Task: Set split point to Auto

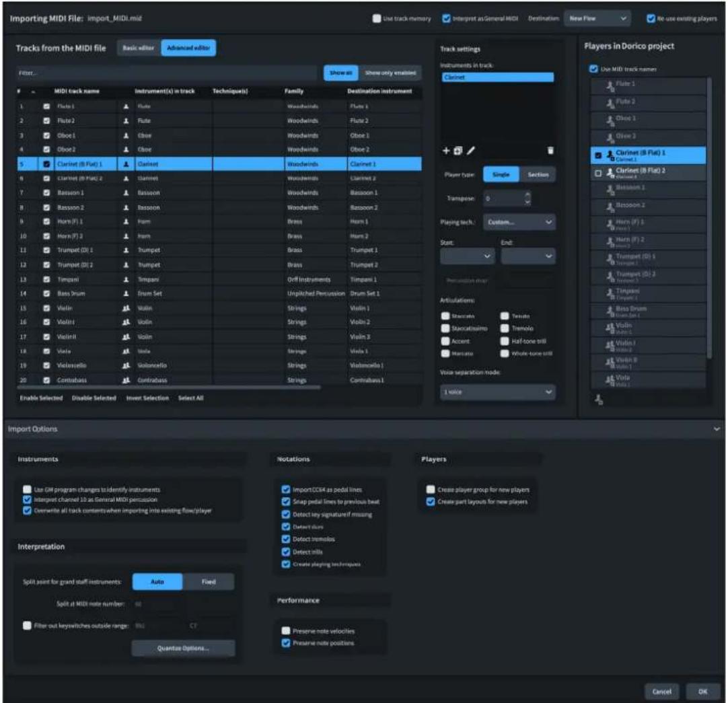Action: [157, 582]
